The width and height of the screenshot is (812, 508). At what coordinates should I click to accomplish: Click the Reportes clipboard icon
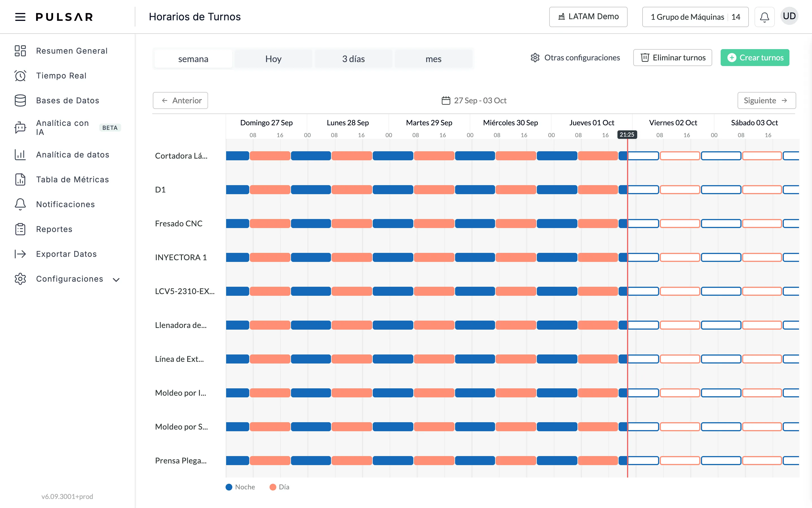[x=20, y=229]
